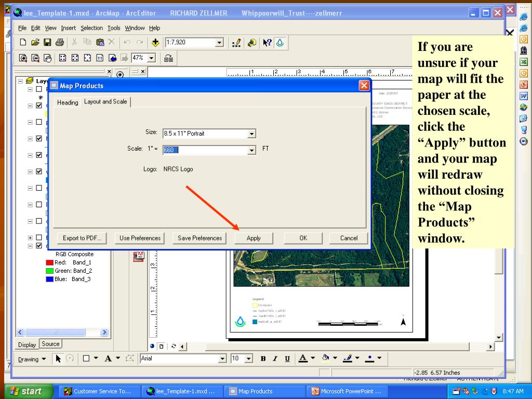Collapse the Layers root in the table of contents

tap(20, 81)
